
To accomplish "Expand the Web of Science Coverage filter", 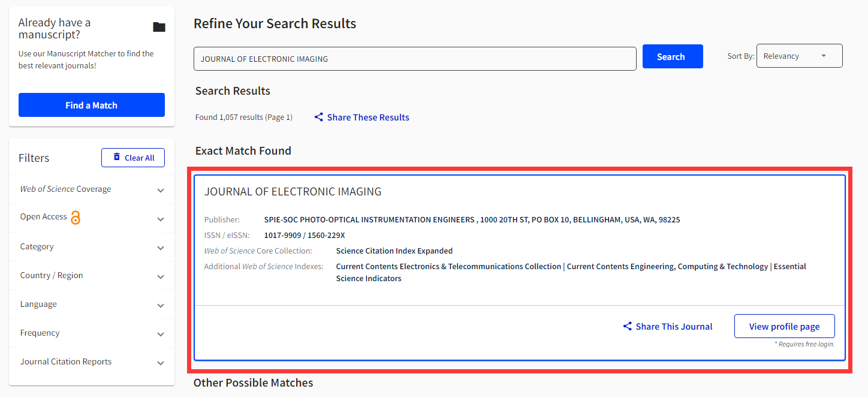I will pos(161,191).
